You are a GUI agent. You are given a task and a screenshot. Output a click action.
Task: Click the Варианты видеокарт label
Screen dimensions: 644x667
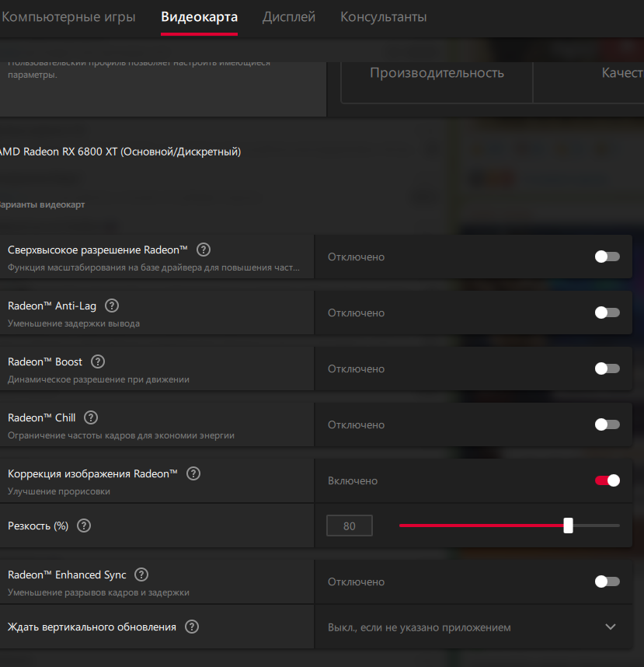(x=42, y=204)
